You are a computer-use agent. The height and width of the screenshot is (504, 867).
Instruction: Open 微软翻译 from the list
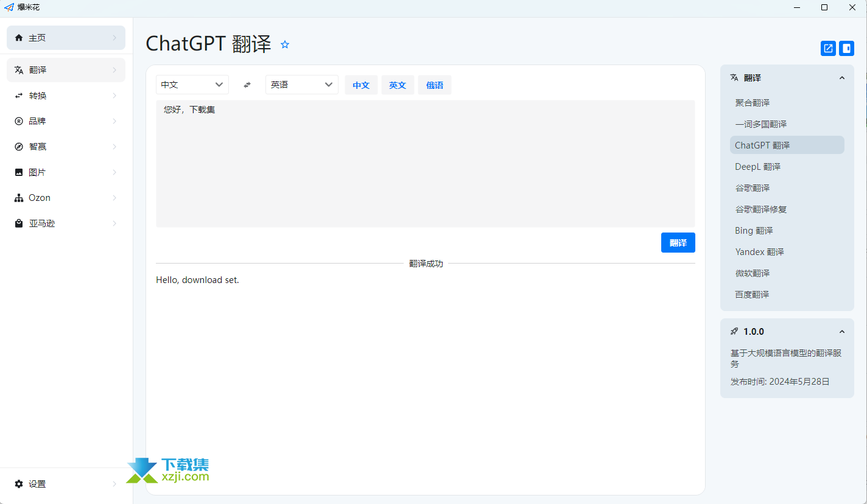(x=787, y=273)
